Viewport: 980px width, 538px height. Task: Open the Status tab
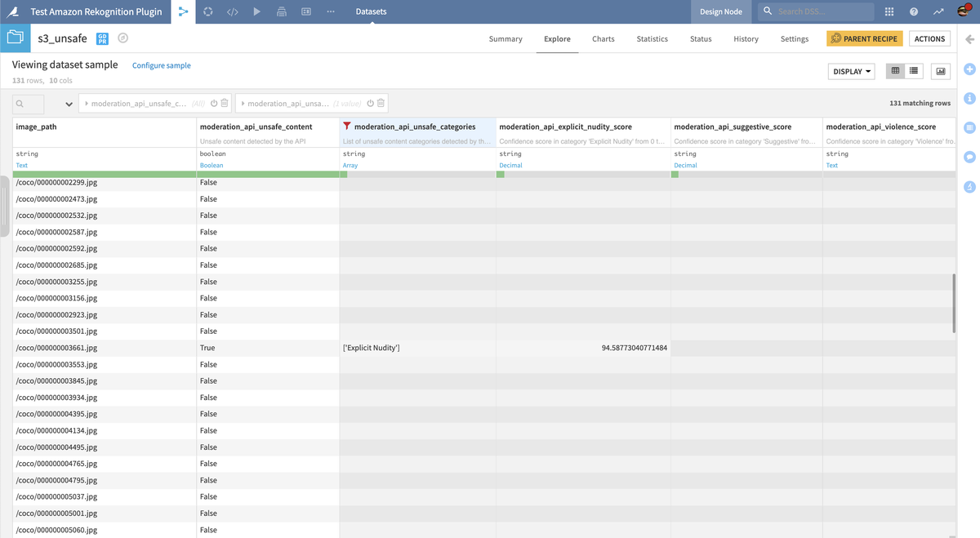tap(701, 38)
